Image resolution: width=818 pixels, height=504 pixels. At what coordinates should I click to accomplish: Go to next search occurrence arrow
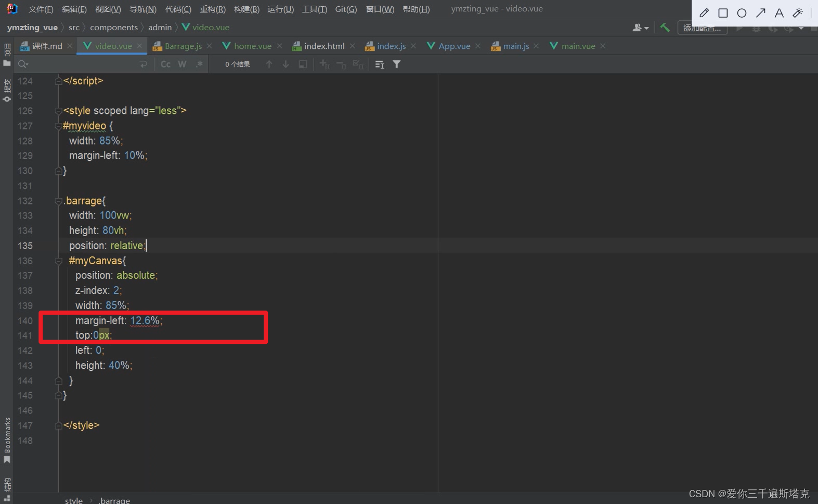coord(285,64)
